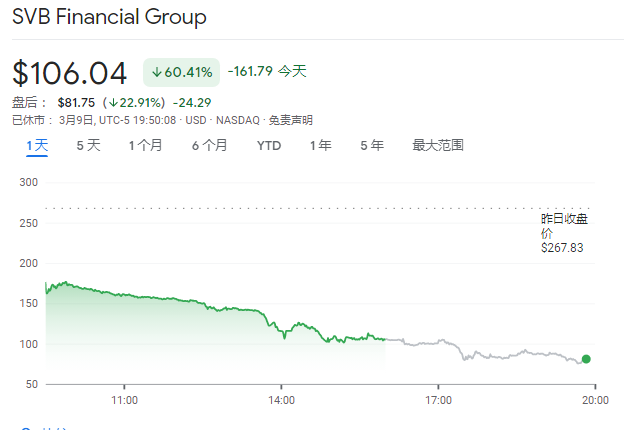Click the 昨日收盘价 $267.83 label

[x=563, y=232]
